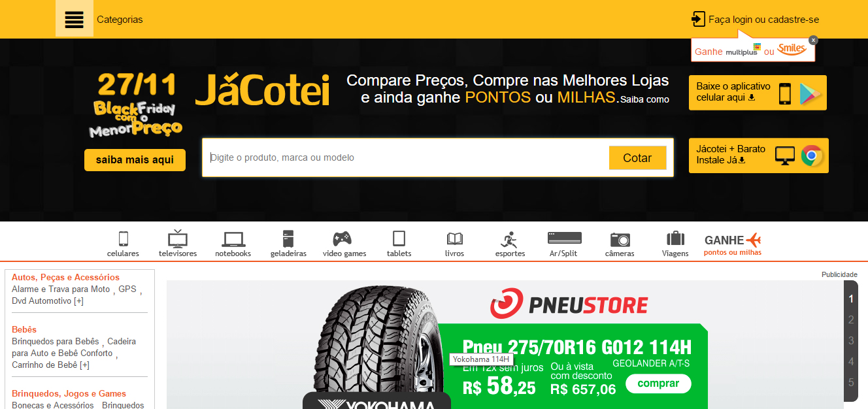
Task: Select the celulares phone icon
Action: (123, 238)
